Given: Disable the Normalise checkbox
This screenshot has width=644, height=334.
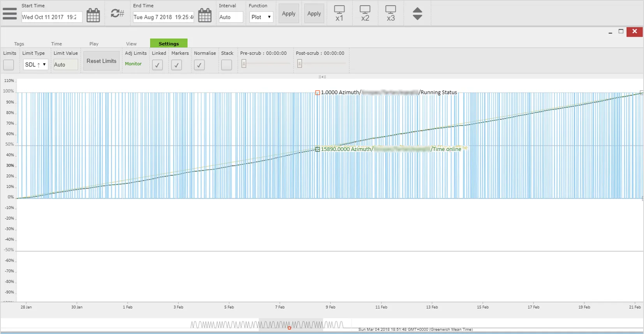Looking at the screenshot, I should (x=199, y=65).
